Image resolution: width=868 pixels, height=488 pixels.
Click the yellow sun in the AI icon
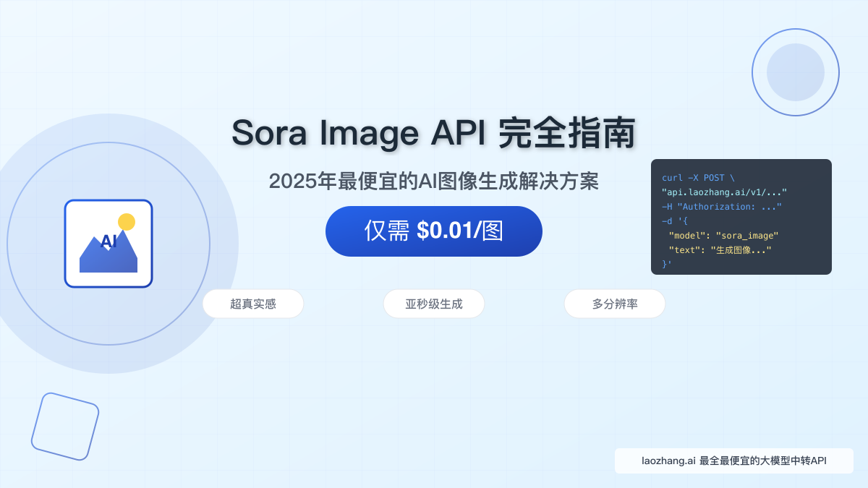[x=127, y=222]
